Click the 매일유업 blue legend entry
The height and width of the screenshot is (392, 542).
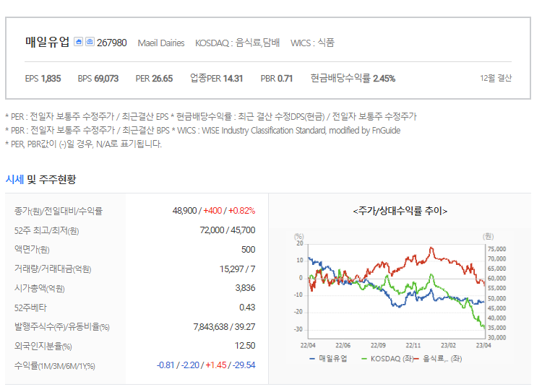point(328,359)
